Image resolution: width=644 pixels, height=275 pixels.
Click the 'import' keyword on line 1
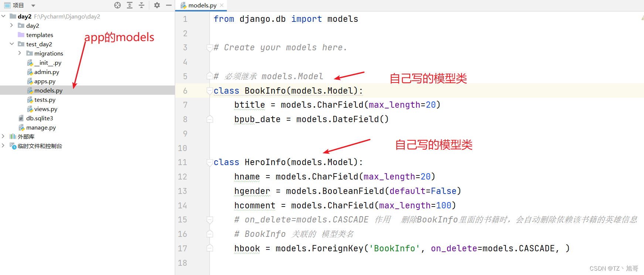pyautogui.click(x=306, y=19)
